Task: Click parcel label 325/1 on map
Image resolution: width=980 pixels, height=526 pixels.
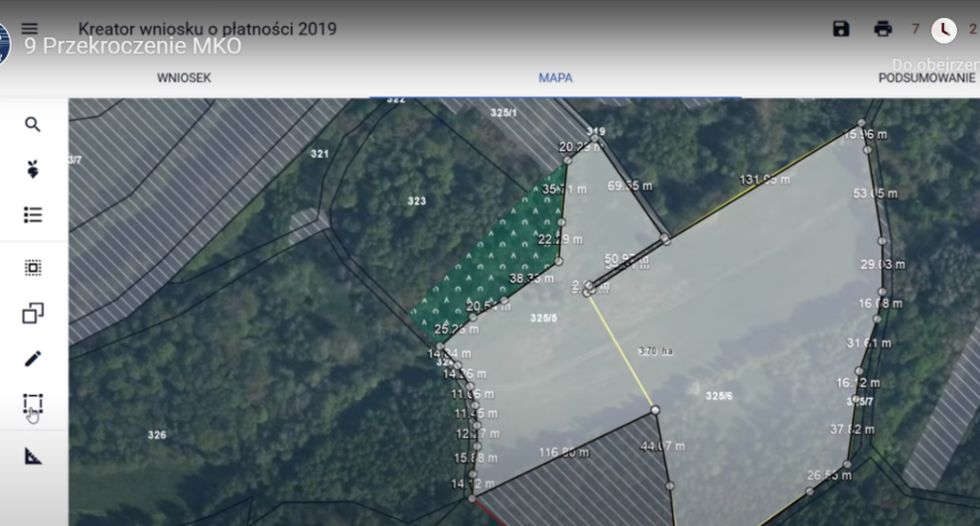Action: (x=503, y=113)
